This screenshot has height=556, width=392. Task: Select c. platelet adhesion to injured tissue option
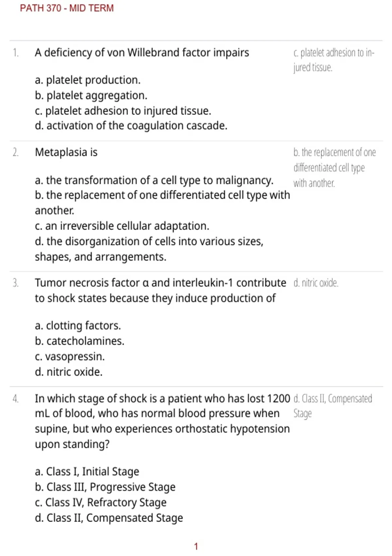click(x=123, y=111)
